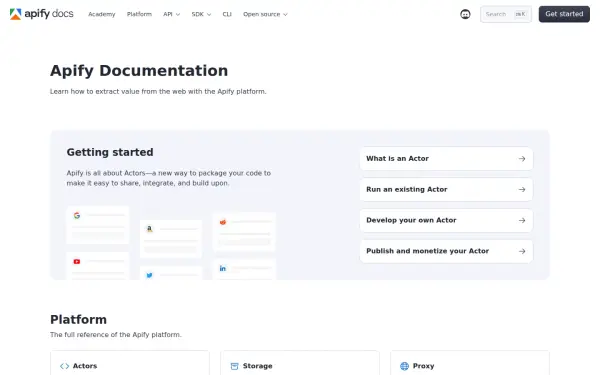Open Publish and monetize your Actor link
This screenshot has width=600, height=375.
446,251
